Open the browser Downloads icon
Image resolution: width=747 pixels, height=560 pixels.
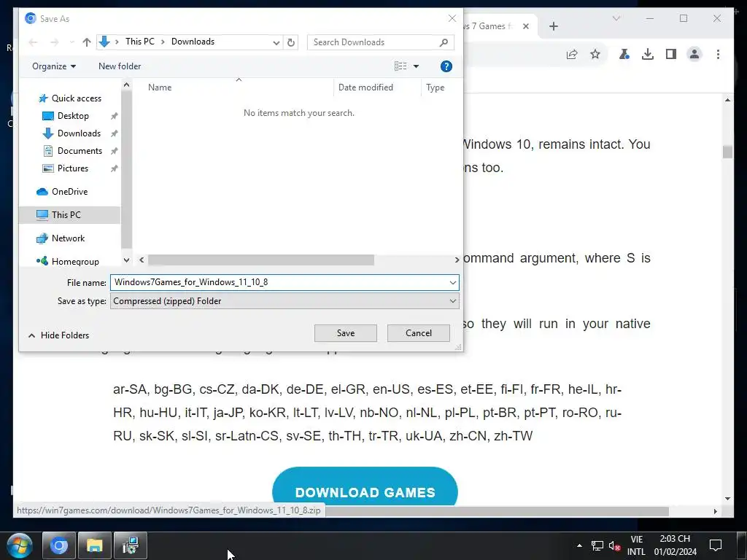pyautogui.click(x=648, y=54)
